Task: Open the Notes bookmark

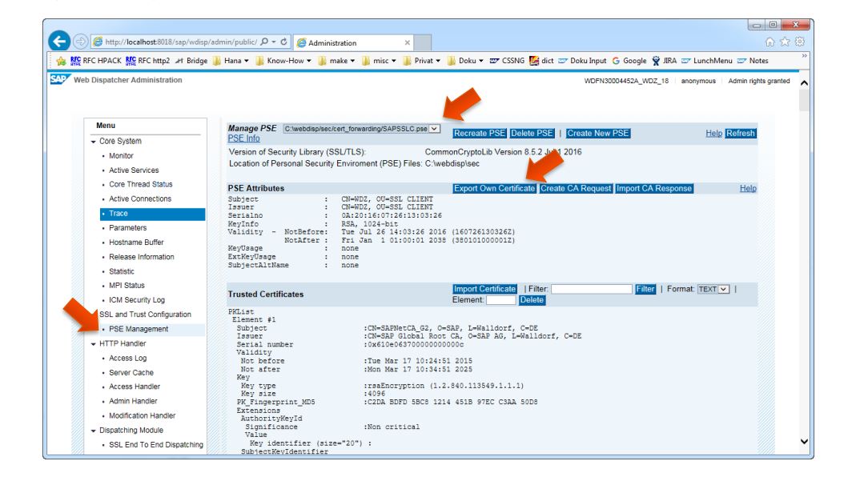Action: [753, 61]
